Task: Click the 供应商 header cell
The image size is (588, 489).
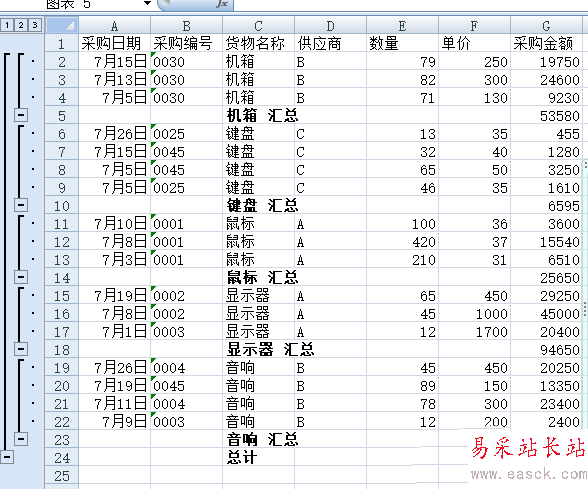Action: 330,44
